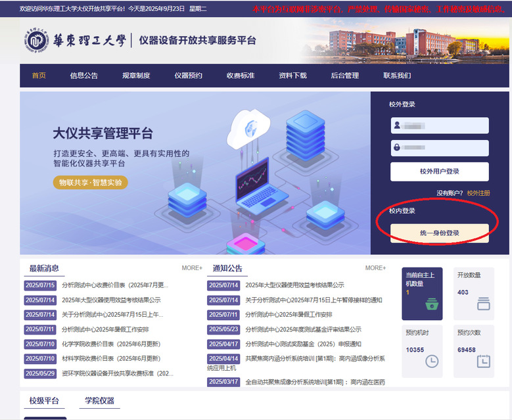512x420 pixels.
Task: Click the calendar icon on the 预约次数 card
Action: pos(484,361)
